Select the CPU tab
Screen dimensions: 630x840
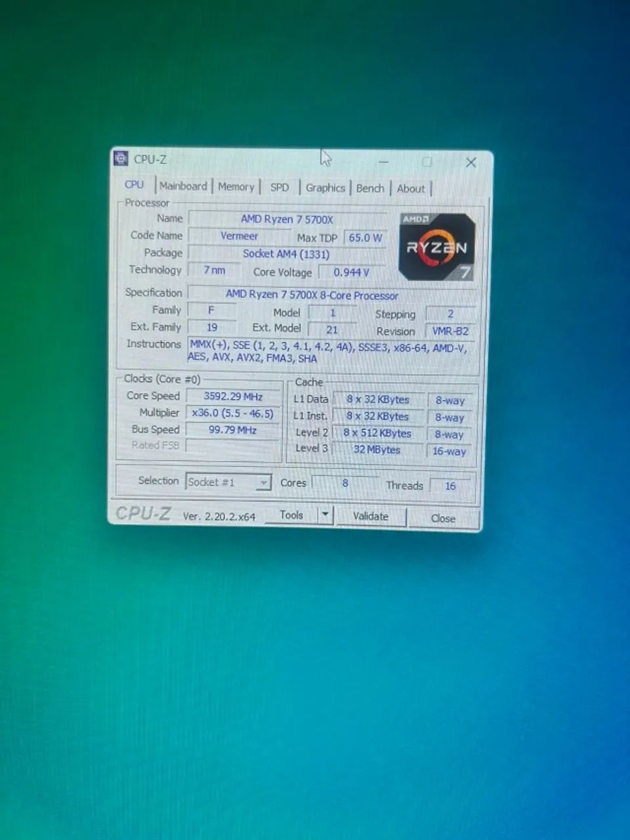point(135,185)
